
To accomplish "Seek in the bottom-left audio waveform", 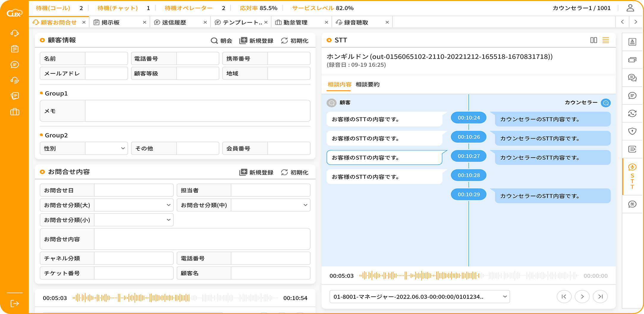I will point(175,298).
